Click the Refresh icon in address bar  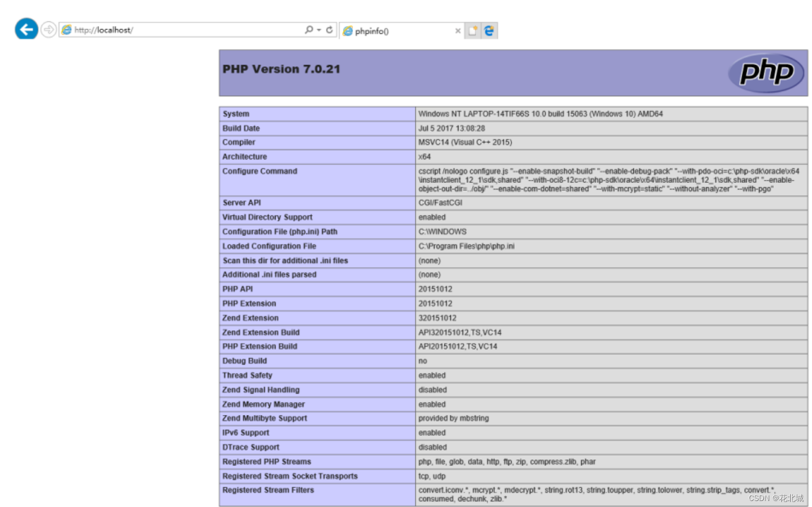point(329,30)
